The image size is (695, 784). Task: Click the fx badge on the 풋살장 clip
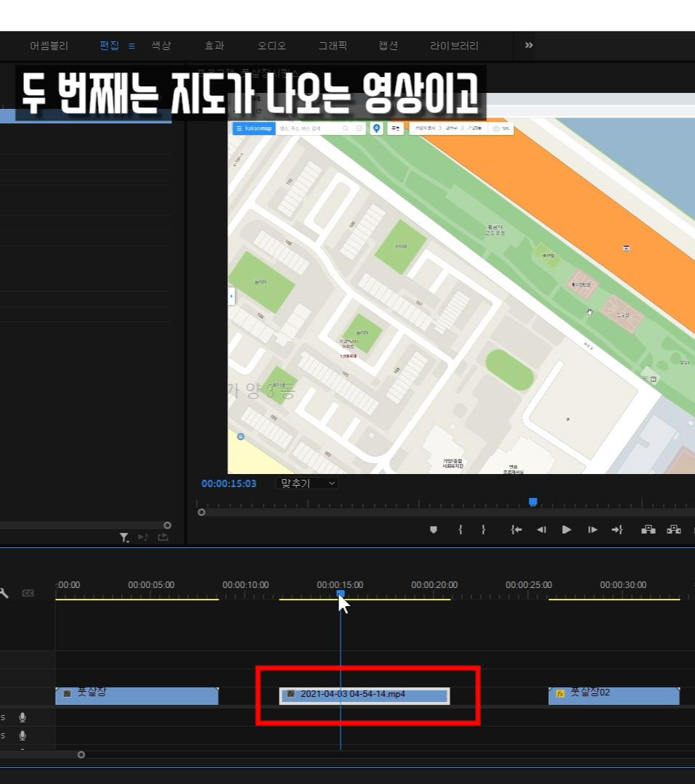click(68, 693)
